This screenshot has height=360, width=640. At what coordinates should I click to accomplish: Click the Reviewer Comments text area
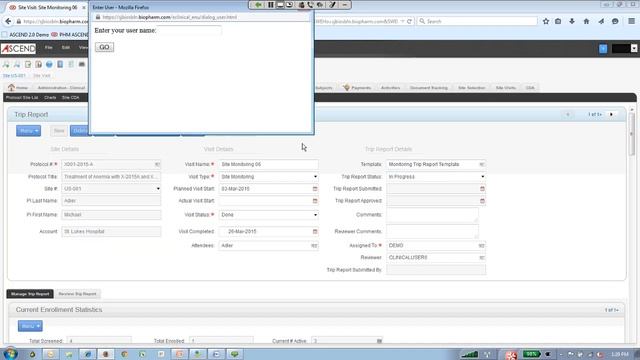click(432, 231)
